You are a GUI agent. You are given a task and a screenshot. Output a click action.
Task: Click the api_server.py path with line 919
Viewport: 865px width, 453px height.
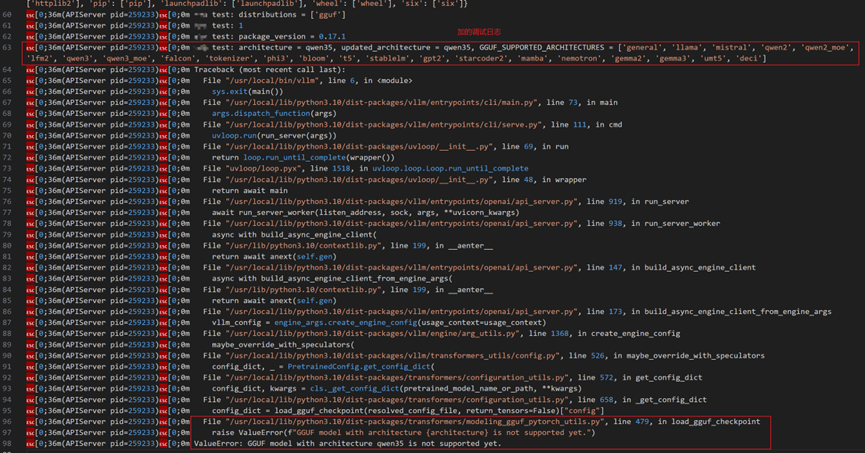click(403, 201)
